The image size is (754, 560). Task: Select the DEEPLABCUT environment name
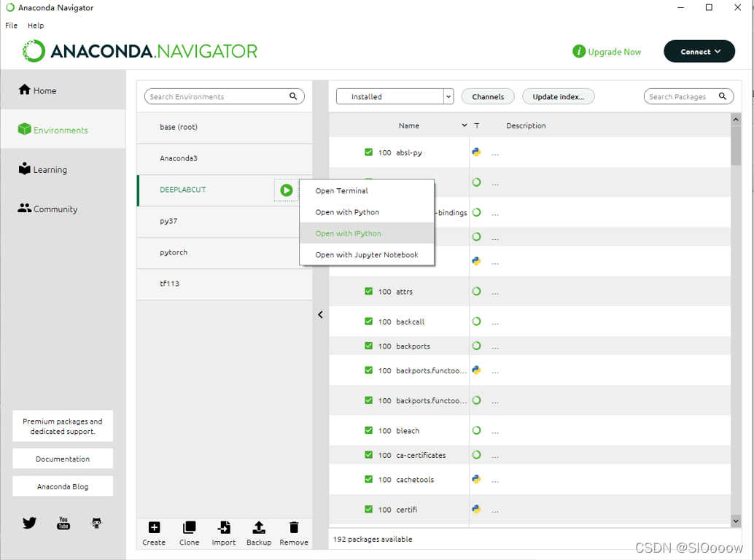pyautogui.click(x=183, y=190)
